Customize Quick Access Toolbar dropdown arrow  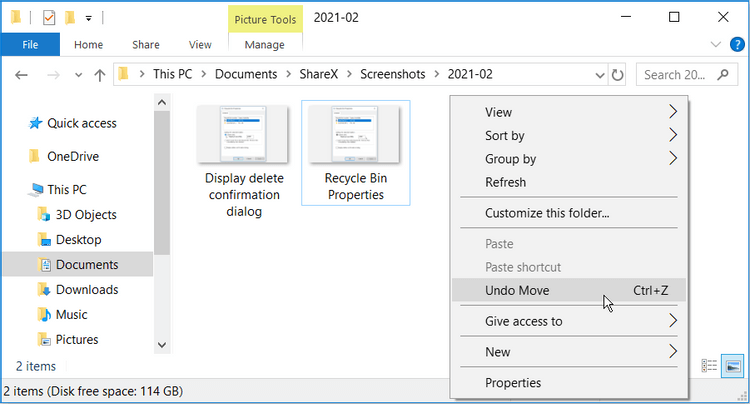(89, 18)
